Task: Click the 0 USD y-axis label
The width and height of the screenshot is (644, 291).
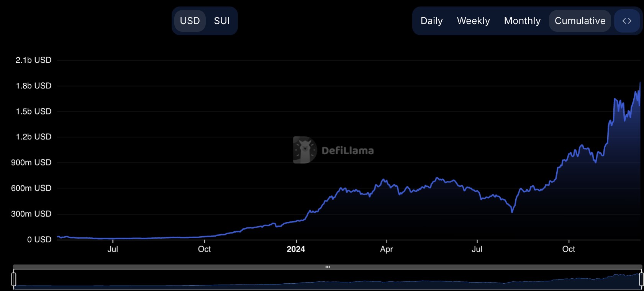Action: [39, 240]
